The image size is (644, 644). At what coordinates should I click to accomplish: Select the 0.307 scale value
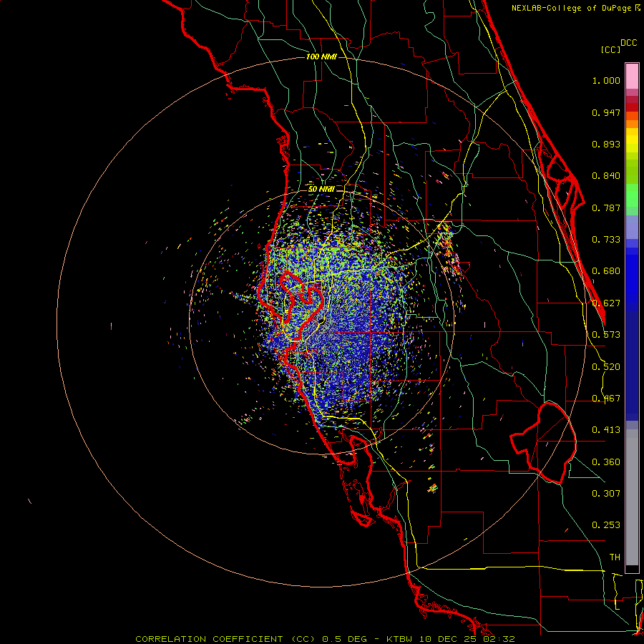[606, 493]
